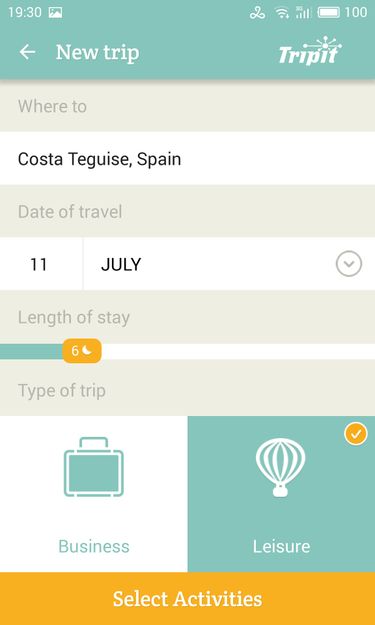Tap the image notification icon
Screen dimensions: 375x625
[x=55, y=13]
